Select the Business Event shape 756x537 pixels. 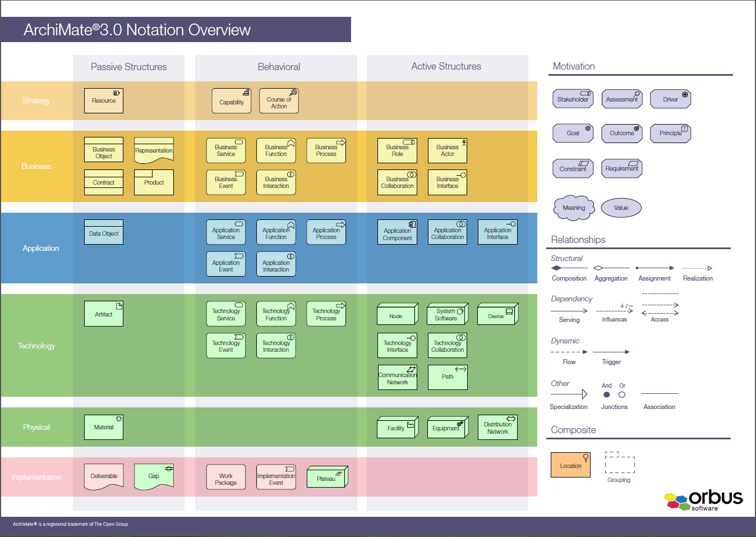point(226,182)
